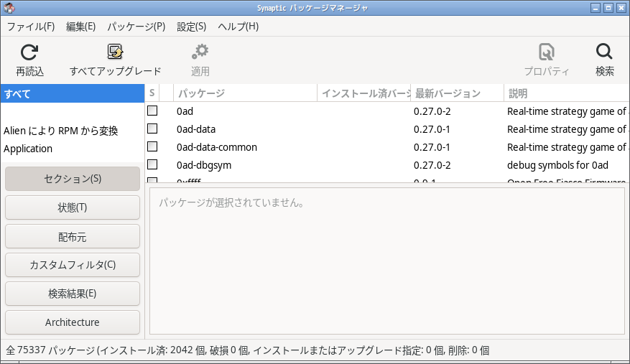
Task: Click version 0.27.0-1 in the 0ad-data row
Action: [432, 129]
